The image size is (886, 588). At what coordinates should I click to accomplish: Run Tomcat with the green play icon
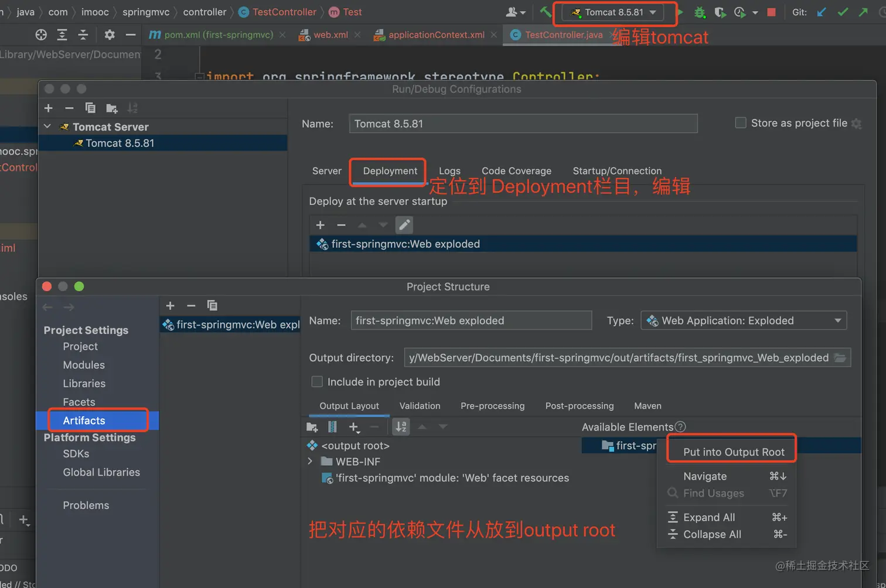[x=680, y=12]
